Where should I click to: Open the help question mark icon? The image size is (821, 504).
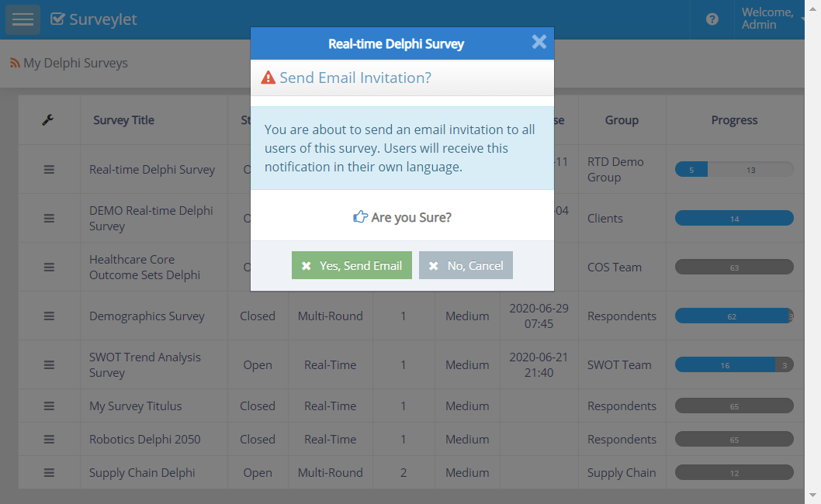[712, 19]
